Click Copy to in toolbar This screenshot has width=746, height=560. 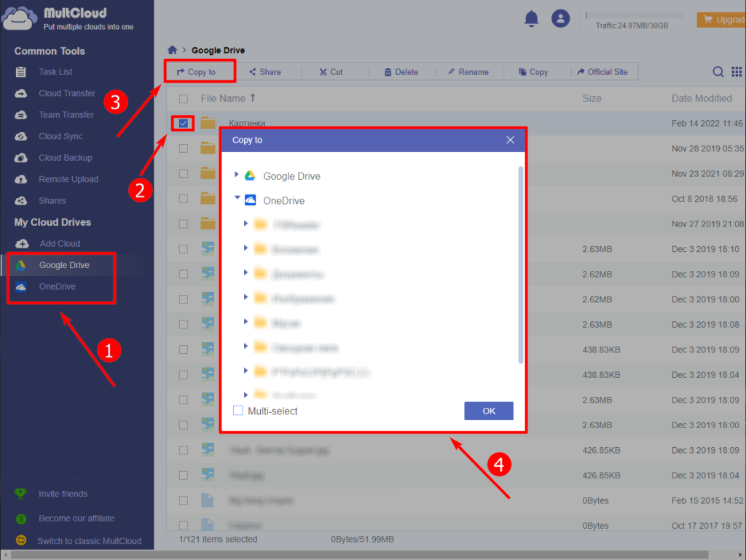click(x=197, y=71)
